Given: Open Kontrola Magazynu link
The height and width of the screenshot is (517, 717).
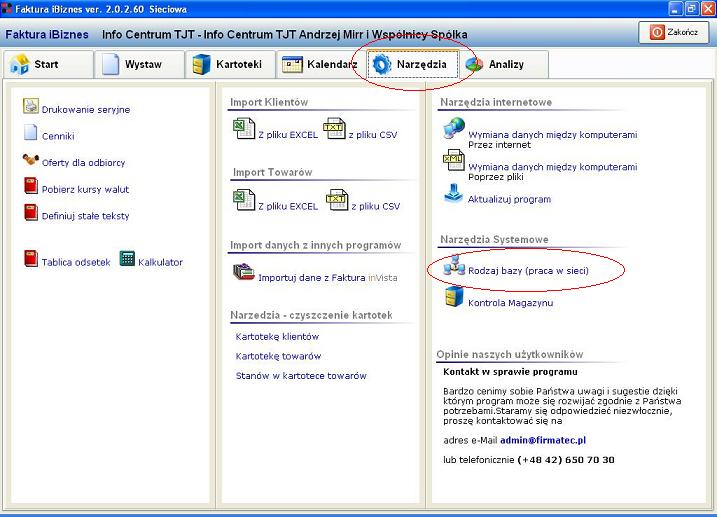Looking at the screenshot, I should [x=510, y=303].
